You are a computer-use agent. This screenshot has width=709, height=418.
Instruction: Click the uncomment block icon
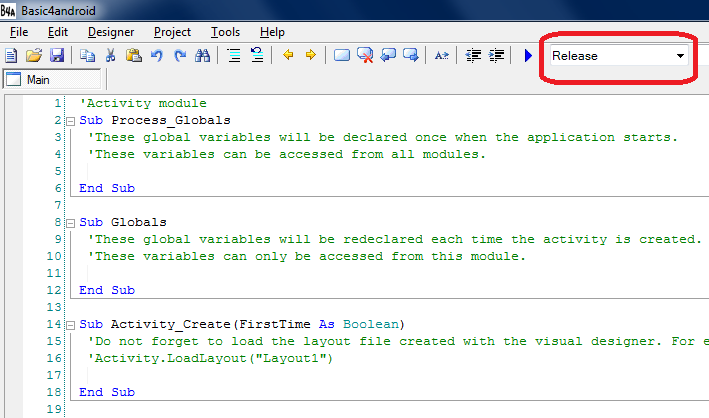257,55
